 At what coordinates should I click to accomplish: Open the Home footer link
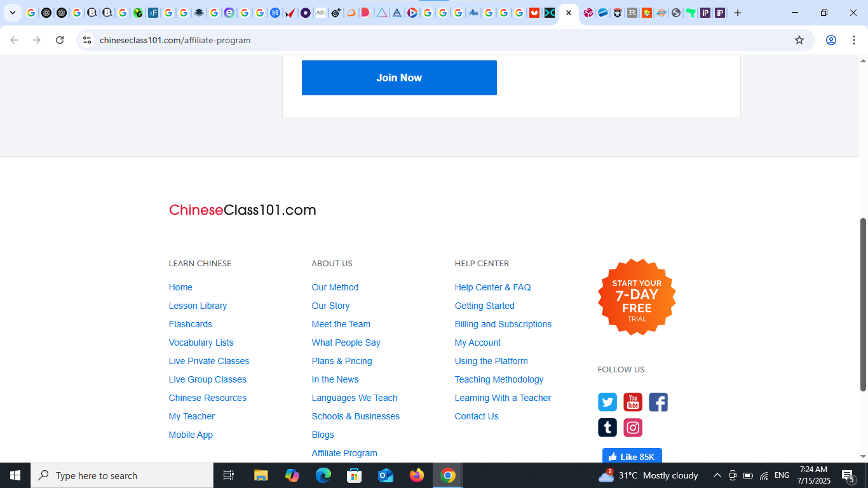pyautogui.click(x=180, y=287)
